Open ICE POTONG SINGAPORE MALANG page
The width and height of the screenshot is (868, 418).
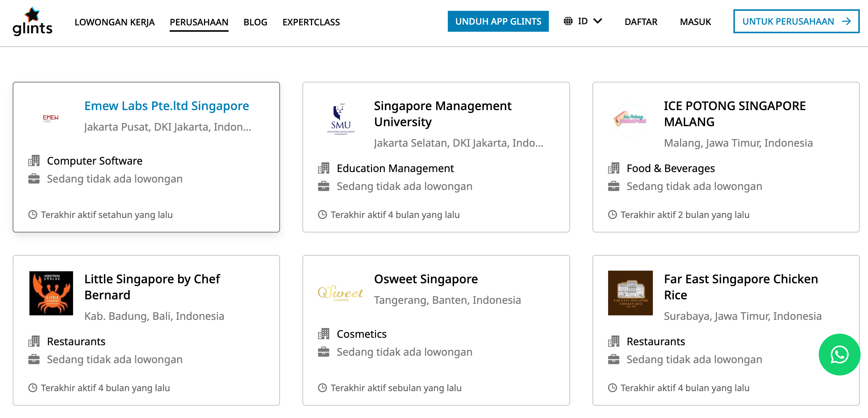[735, 114]
